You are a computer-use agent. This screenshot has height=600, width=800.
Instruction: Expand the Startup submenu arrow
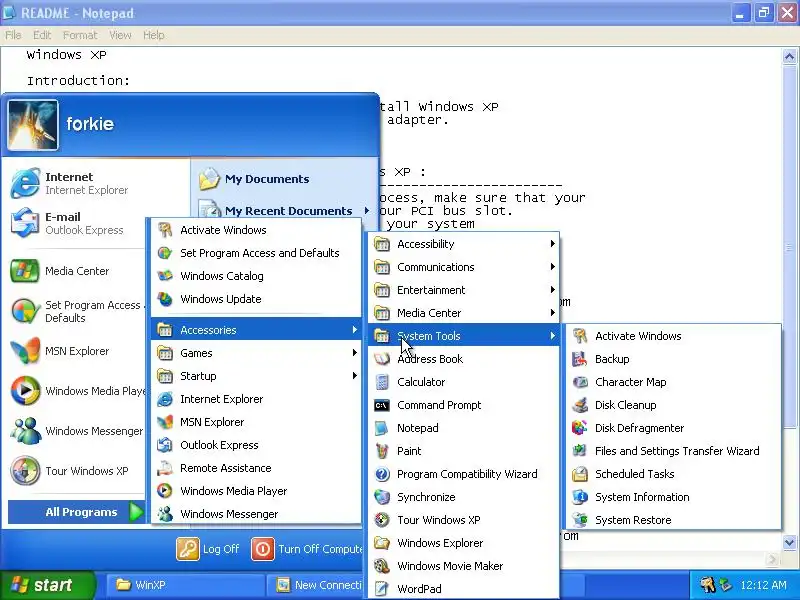pos(355,376)
